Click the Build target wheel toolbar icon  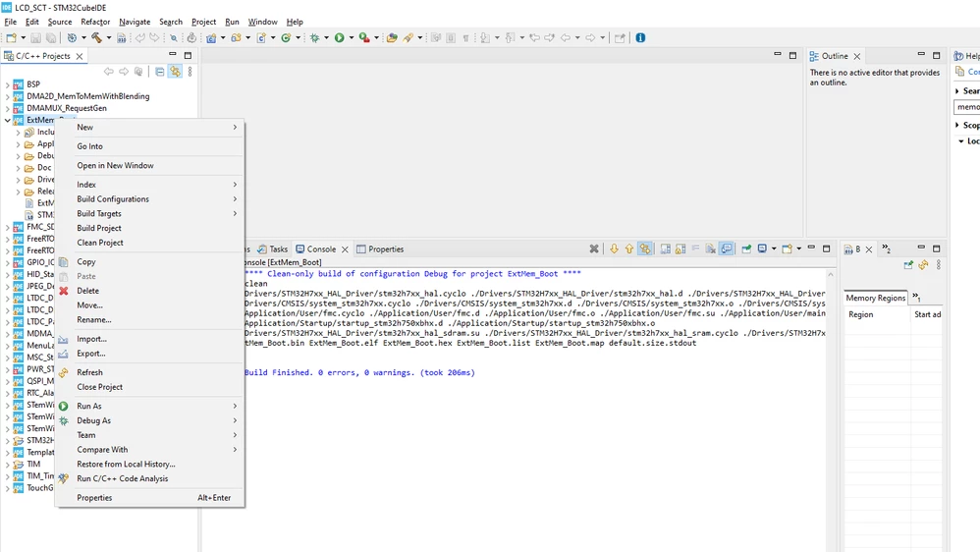(72, 38)
